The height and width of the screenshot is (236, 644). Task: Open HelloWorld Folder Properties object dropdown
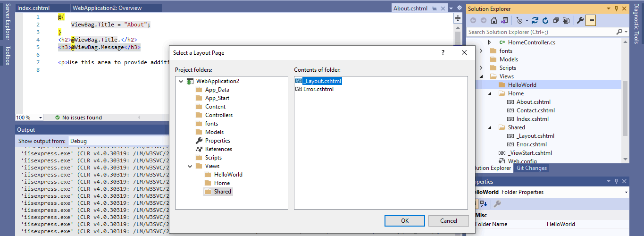point(626,192)
